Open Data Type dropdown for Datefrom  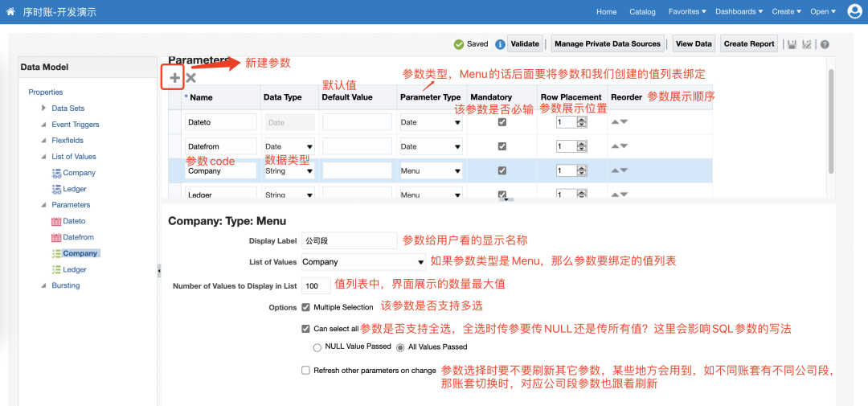[290, 147]
